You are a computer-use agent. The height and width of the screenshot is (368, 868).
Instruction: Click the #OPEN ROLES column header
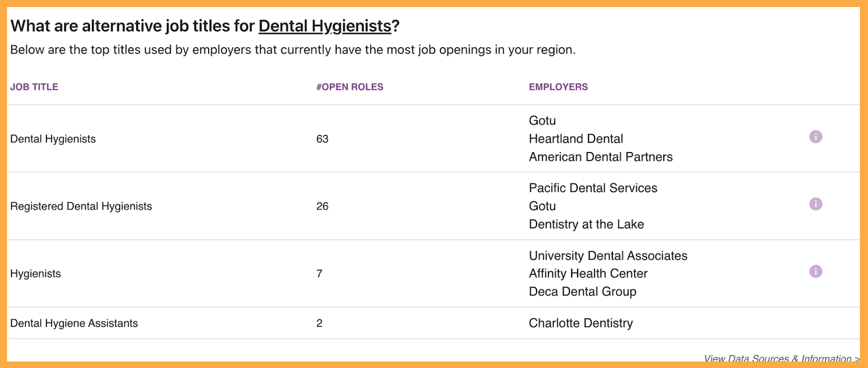point(350,87)
